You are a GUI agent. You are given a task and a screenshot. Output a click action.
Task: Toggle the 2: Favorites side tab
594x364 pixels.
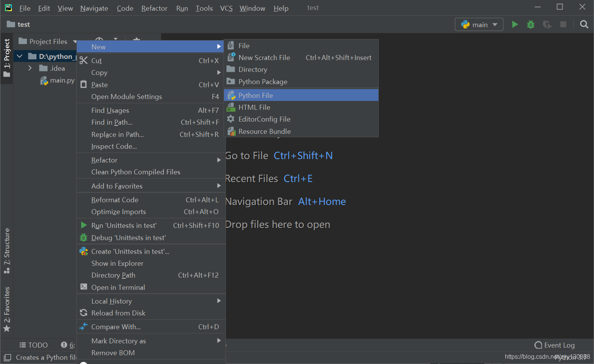(x=6, y=309)
